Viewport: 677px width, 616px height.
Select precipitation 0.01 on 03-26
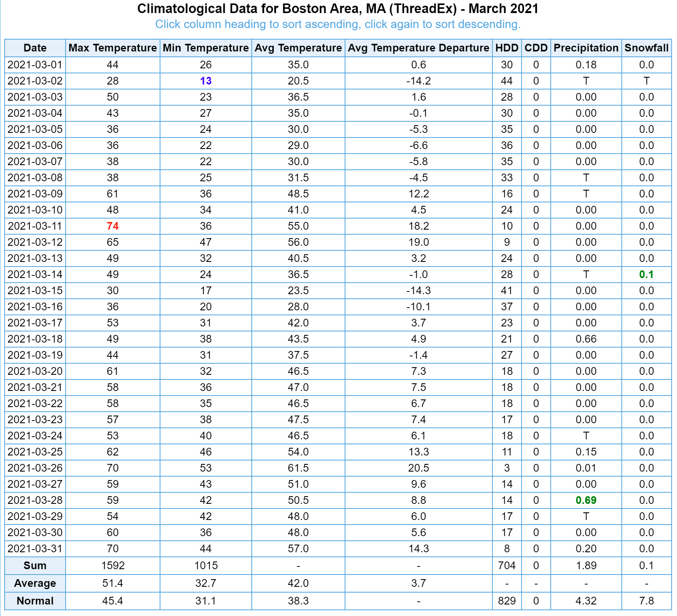pos(586,468)
